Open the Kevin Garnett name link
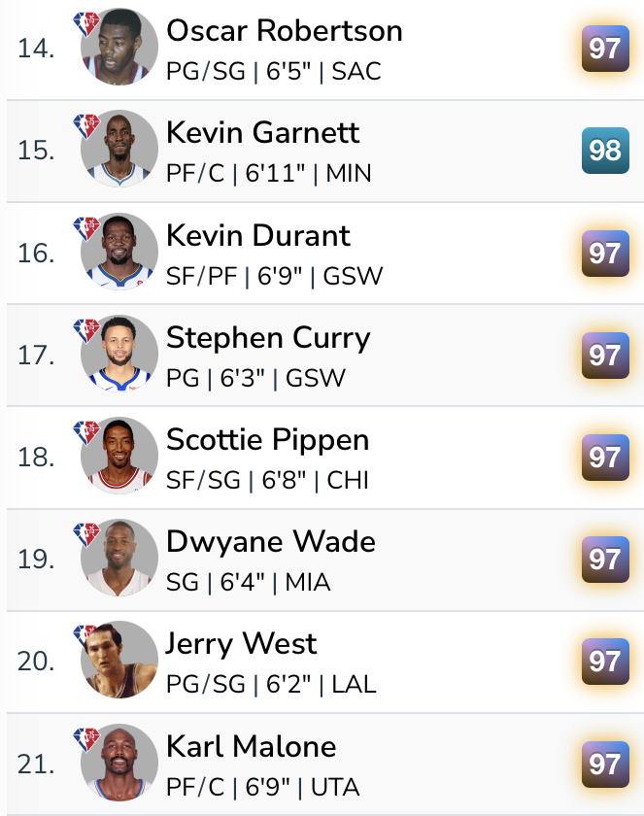This screenshot has height=816, width=644. (x=262, y=133)
